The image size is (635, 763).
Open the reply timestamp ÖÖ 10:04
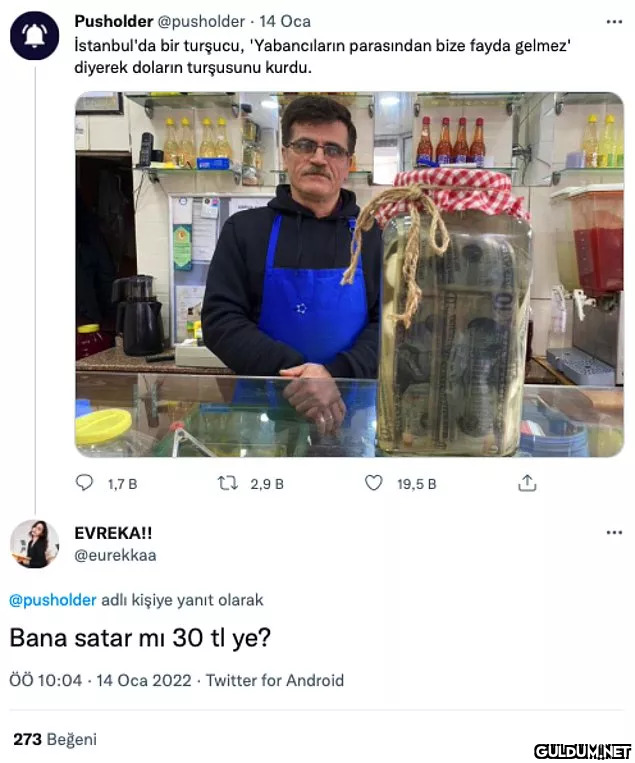point(46,680)
